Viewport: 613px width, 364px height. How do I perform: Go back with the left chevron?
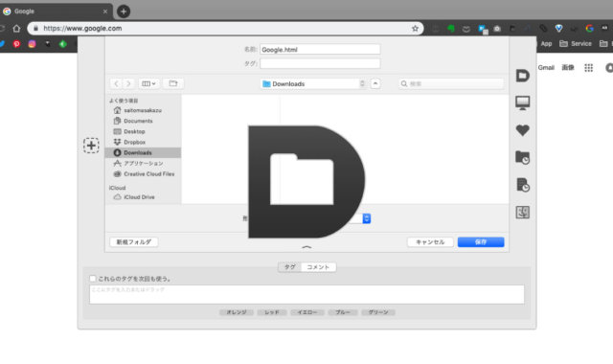(116, 83)
